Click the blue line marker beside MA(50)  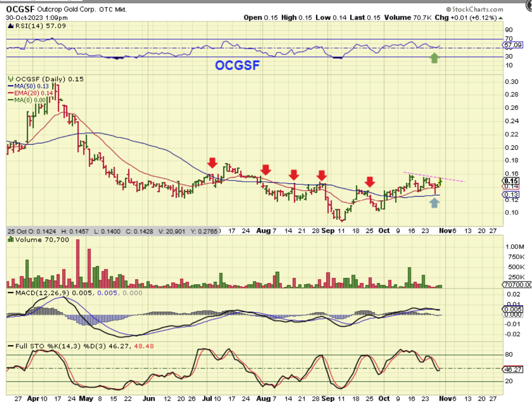[11, 87]
